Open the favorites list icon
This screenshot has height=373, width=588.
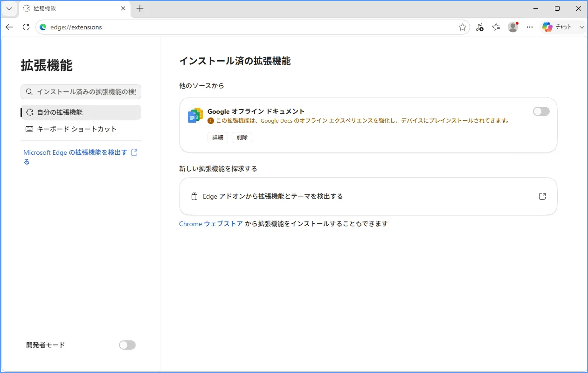[496, 27]
